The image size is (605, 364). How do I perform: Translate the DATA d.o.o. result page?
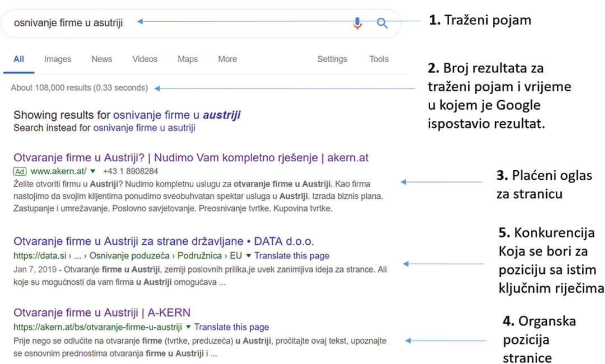(292, 256)
